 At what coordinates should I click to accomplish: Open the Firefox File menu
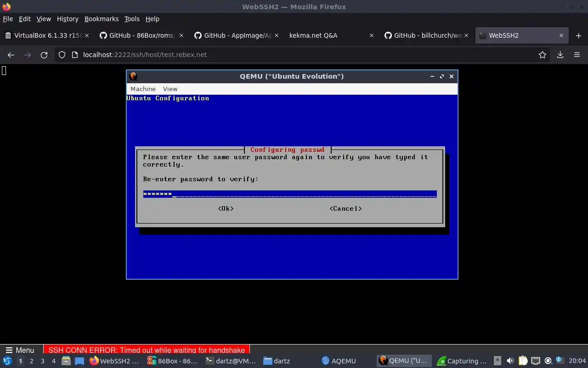8,19
